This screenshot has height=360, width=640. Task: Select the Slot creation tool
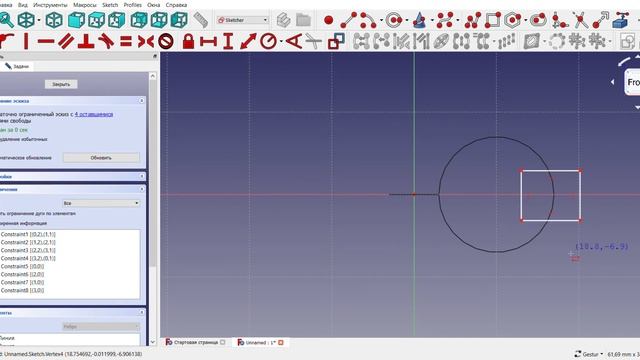(x=539, y=20)
